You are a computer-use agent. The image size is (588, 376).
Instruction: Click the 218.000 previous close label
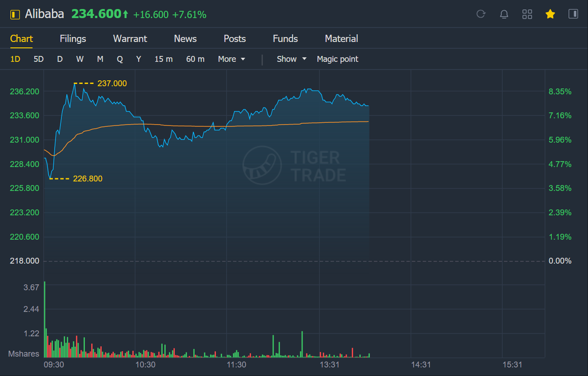pos(24,261)
